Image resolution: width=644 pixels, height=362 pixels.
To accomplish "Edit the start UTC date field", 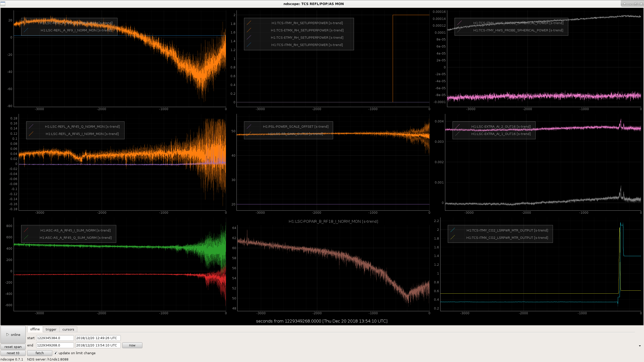I will [98, 338].
